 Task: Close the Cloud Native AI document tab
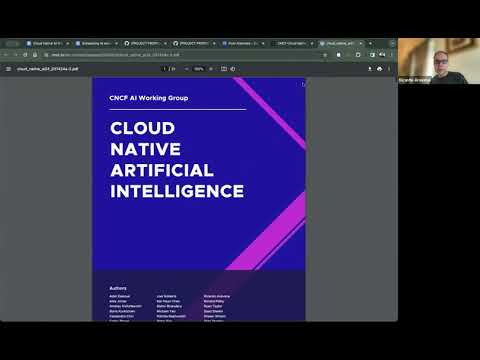tap(68, 43)
